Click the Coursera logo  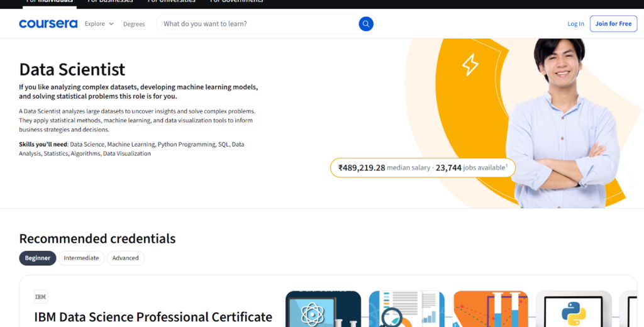48,24
